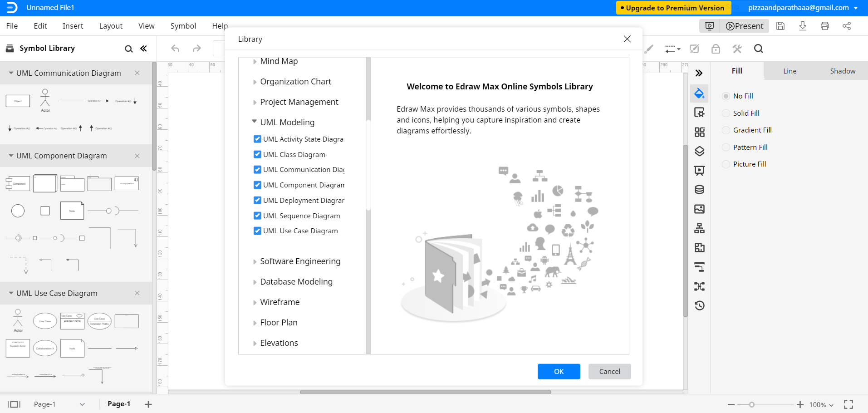Click the page list icon at bottom left
The height and width of the screenshot is (413, 868).
coord(14,404)
